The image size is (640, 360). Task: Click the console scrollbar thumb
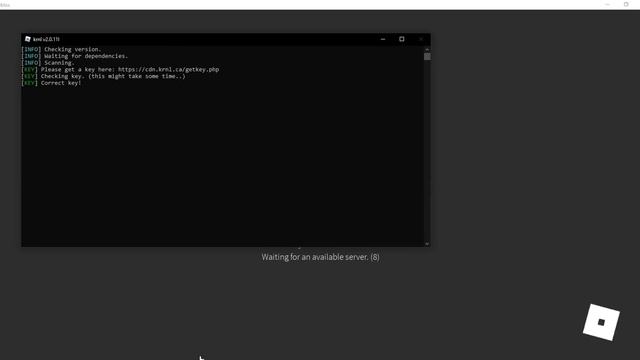[x=427, y=56]
